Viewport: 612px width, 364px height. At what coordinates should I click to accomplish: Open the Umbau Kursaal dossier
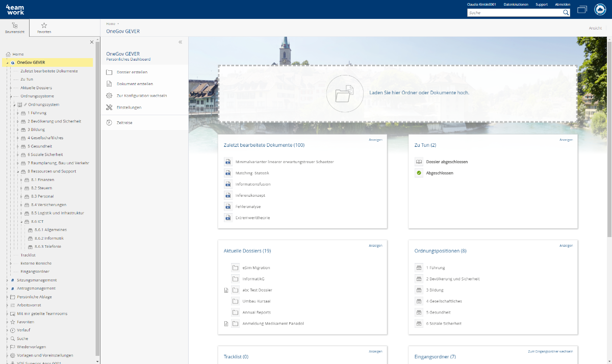pos(257,301)
